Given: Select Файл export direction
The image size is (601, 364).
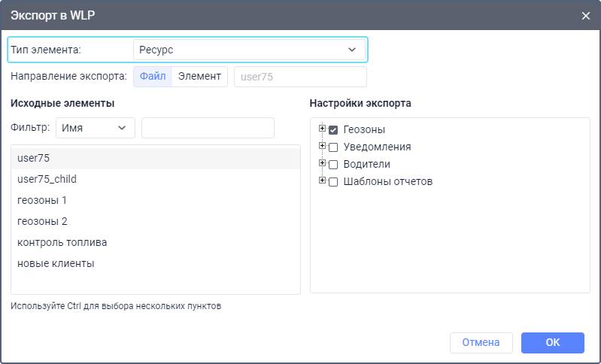Looking at the screenshot, I should [153, 76].
